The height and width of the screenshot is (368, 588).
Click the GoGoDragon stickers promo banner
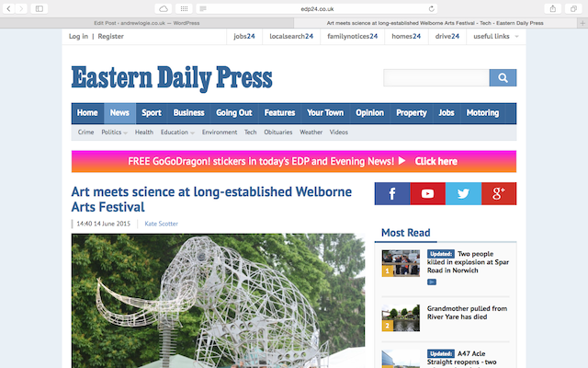[x=294, y=161]
